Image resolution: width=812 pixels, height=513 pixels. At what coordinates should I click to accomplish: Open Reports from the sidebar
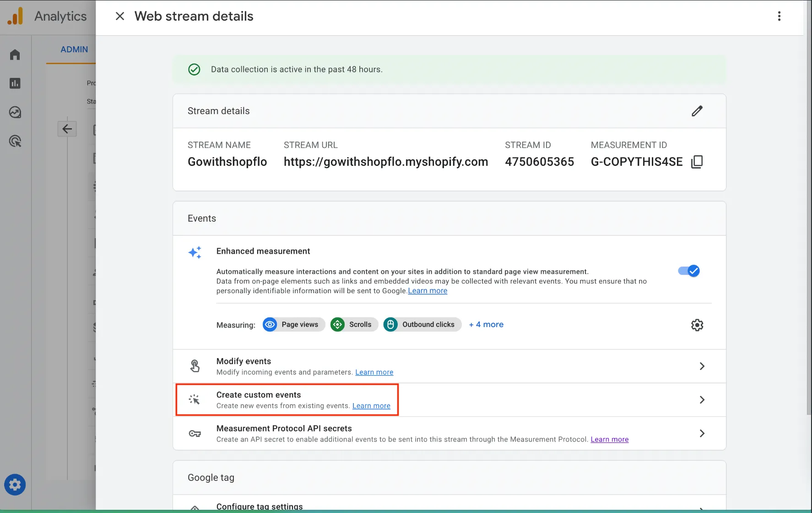point(15,83)
